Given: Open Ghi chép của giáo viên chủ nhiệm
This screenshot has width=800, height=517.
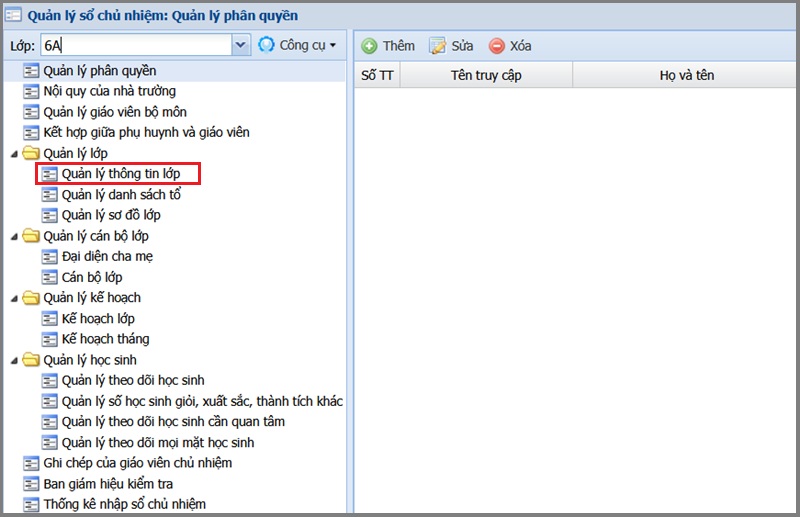Looking at the screenshot, I should tap(138, 463).
